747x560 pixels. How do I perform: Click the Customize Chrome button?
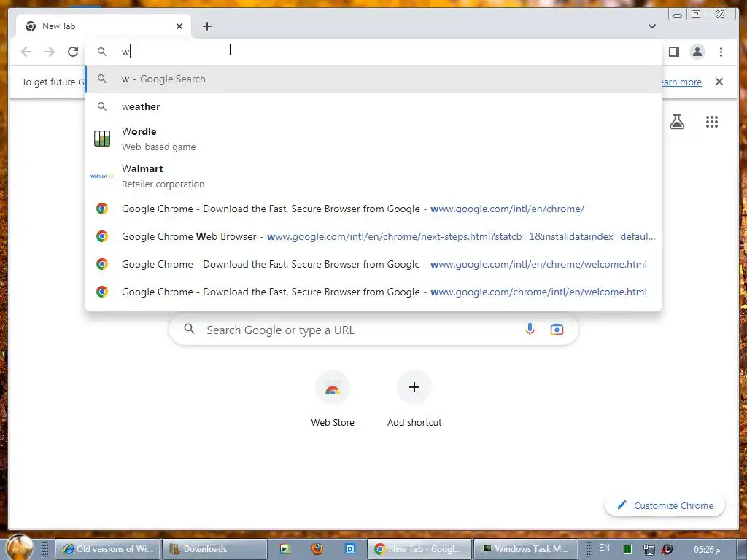(x=665, y=505)
